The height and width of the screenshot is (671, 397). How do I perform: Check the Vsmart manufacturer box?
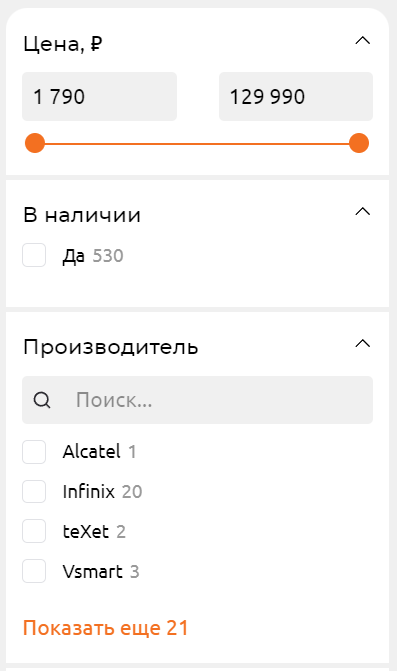tap(34, 571)
